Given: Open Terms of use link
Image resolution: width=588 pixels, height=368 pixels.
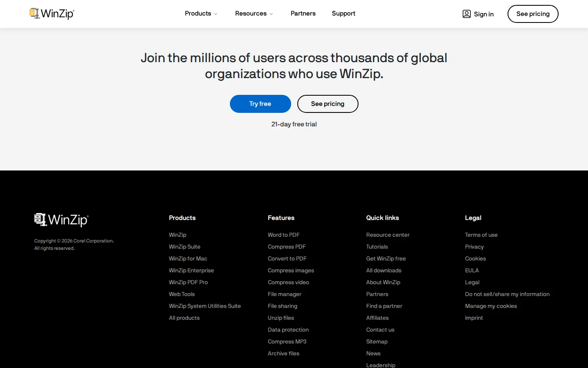Looking at the screenshot, I should 481,235.
